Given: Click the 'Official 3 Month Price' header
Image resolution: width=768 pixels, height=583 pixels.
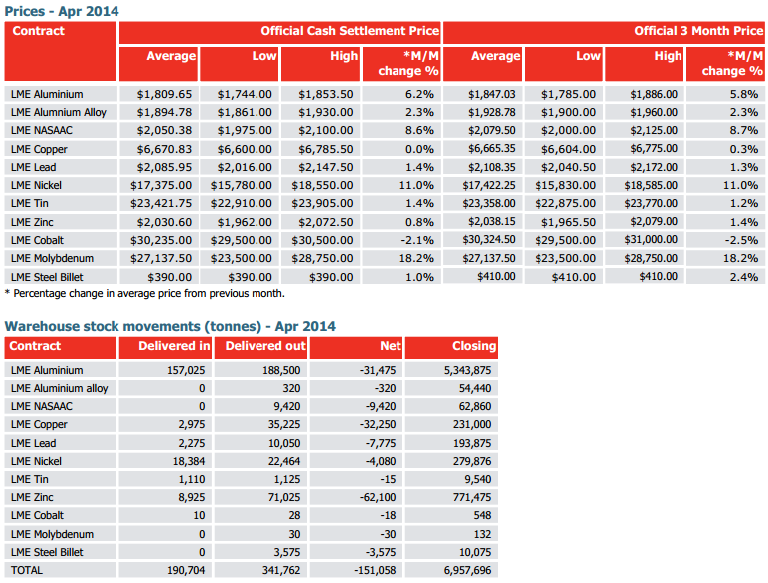Looking at the screenshot, I should [x=698, y=31].
